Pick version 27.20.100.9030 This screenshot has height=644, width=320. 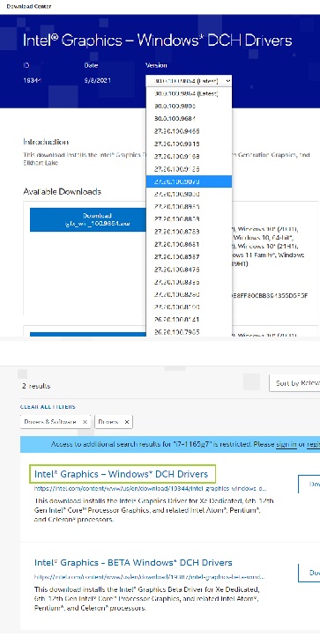coord(189,194)
